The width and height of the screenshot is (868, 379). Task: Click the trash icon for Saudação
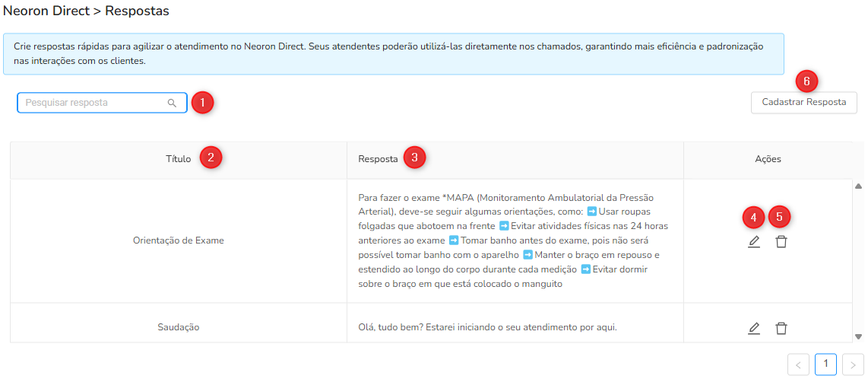pyautogui.click(x=781, y=328)
